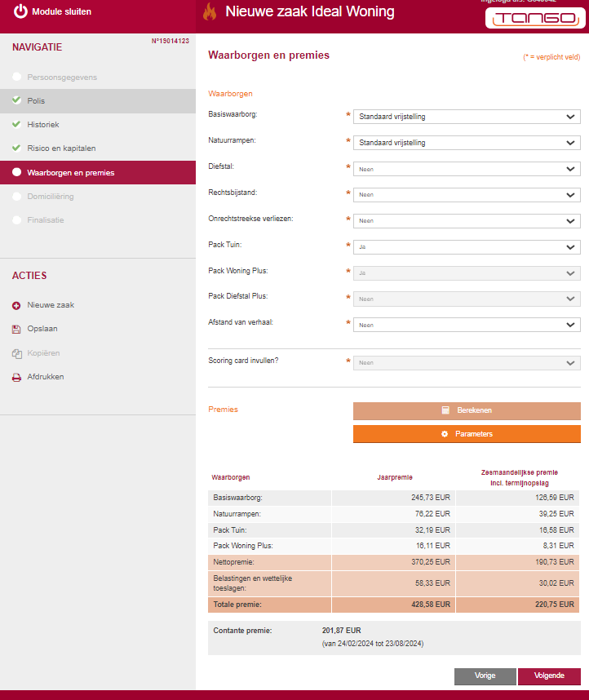Open the Pack Woning Plus dropdown
This screenshot has height=700, width=589.
click(467, 273)
